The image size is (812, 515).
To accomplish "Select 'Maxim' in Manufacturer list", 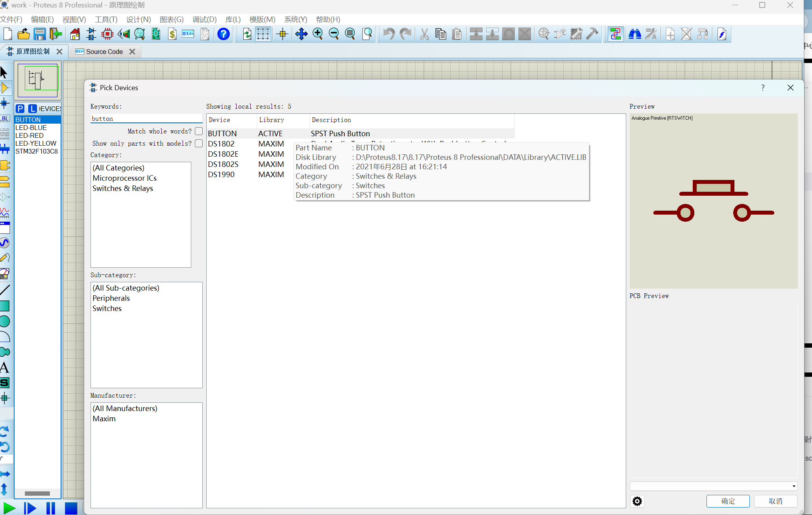I will tap(104, 419).
